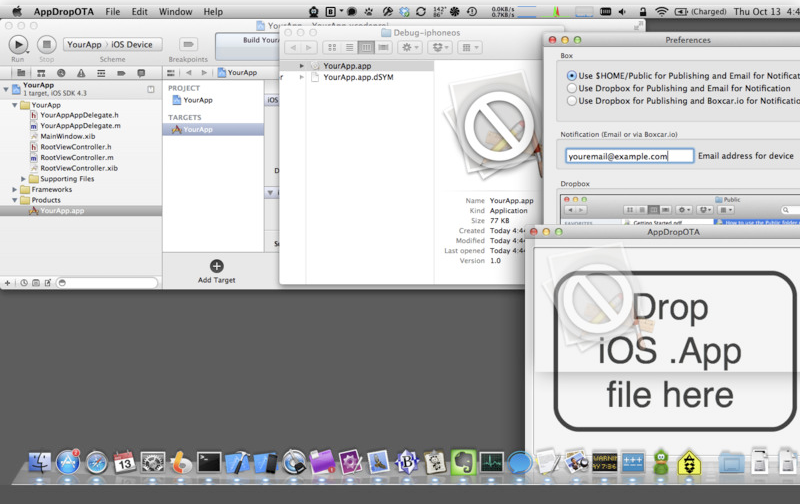The image size is (800, 504).
Task: Expand the Frameworks group
Action: pos(15,190)
